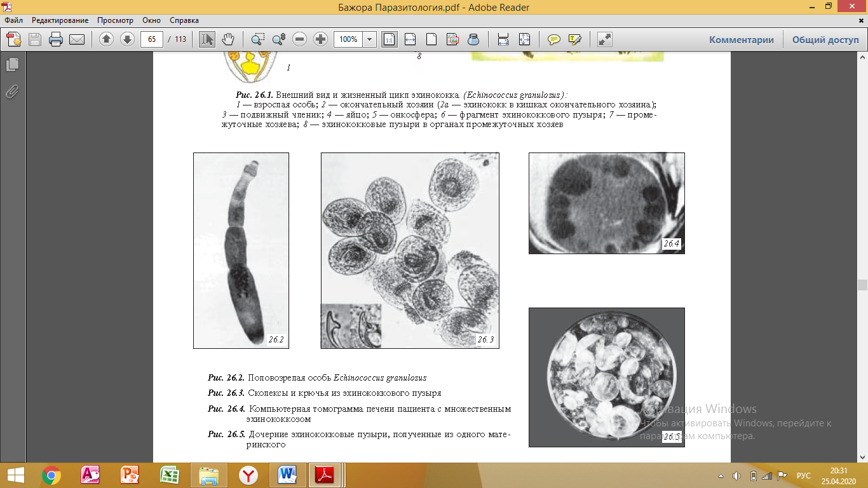868x488 pixels.
Task: Zoom in with the plus button
Action: click(321, 39)
